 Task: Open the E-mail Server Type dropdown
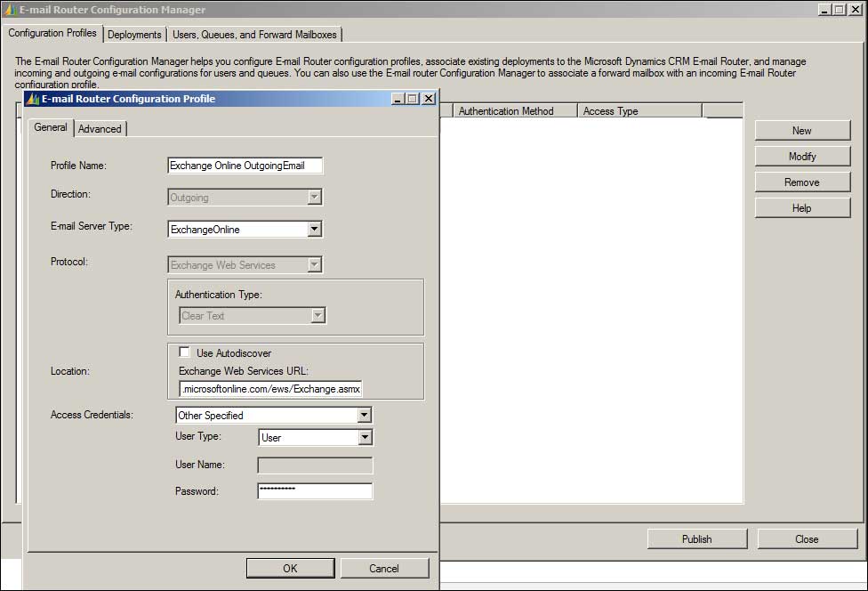(x=313, y=230)
